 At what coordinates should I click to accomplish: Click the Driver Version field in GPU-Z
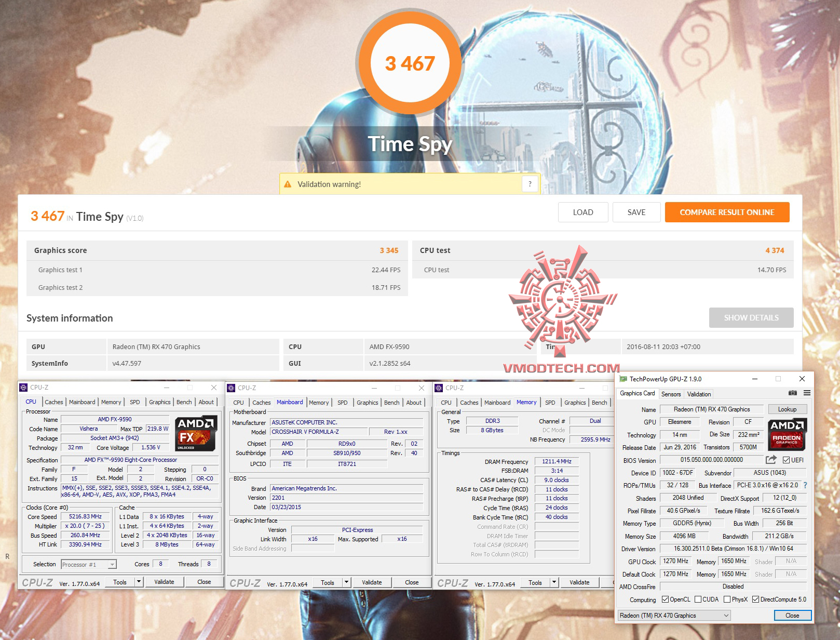pos(733,549)
